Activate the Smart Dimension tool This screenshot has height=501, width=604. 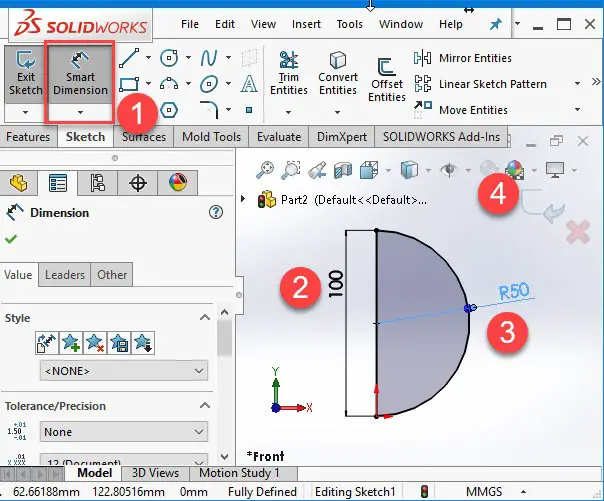80,73
